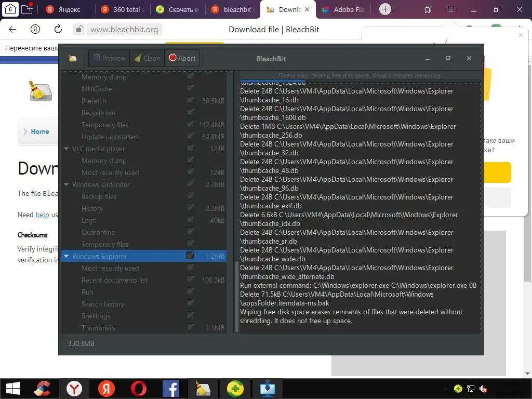Switch to the Яндекс browser tab
532x399 pixels.
[66, 9]
